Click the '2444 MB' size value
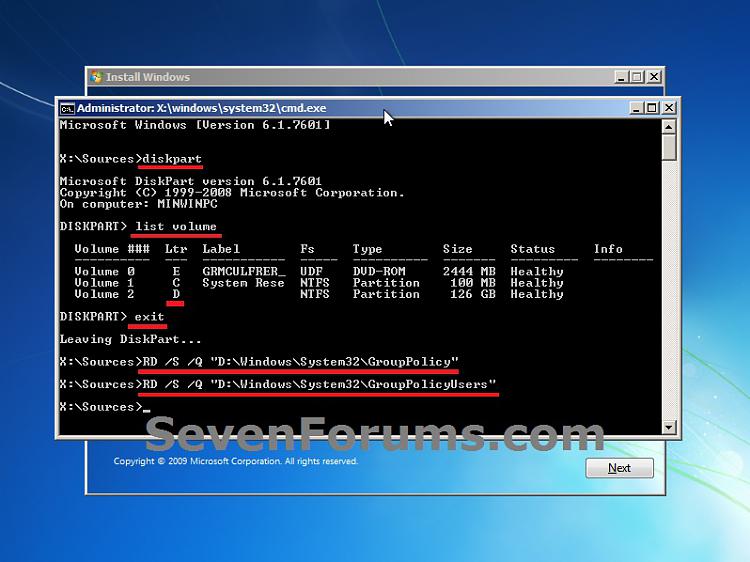Screen dimensions: 750x562 [469, 271]
